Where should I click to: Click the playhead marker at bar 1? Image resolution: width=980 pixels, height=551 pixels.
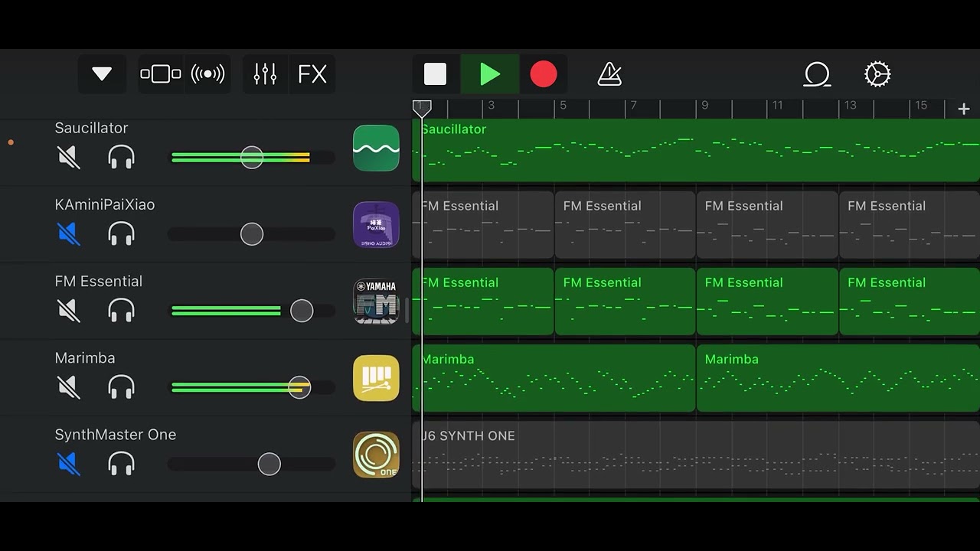(422, 109)
